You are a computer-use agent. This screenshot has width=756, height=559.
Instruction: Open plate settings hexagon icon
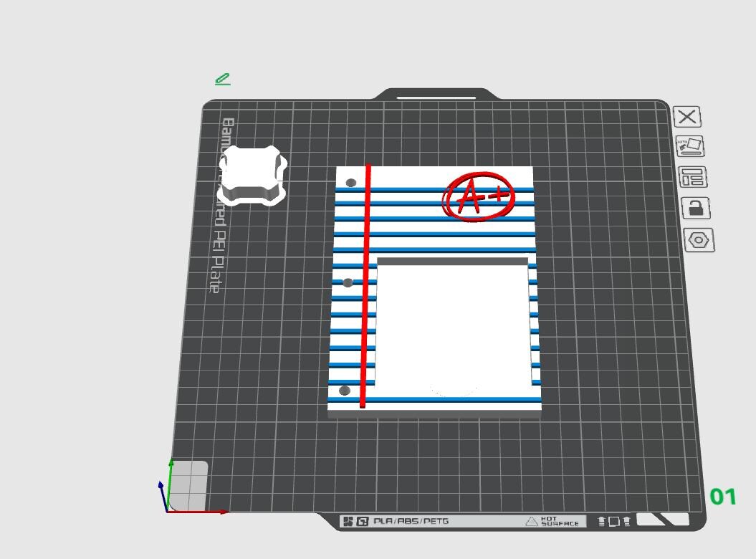[699, 240]
